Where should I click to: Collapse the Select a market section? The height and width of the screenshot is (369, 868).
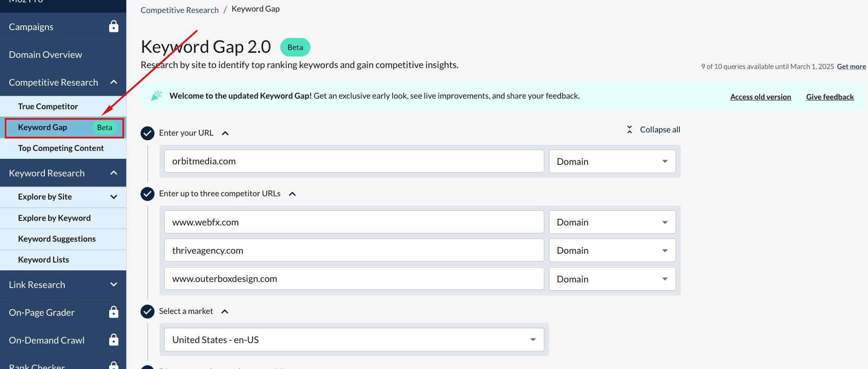(x=225, y=312)
